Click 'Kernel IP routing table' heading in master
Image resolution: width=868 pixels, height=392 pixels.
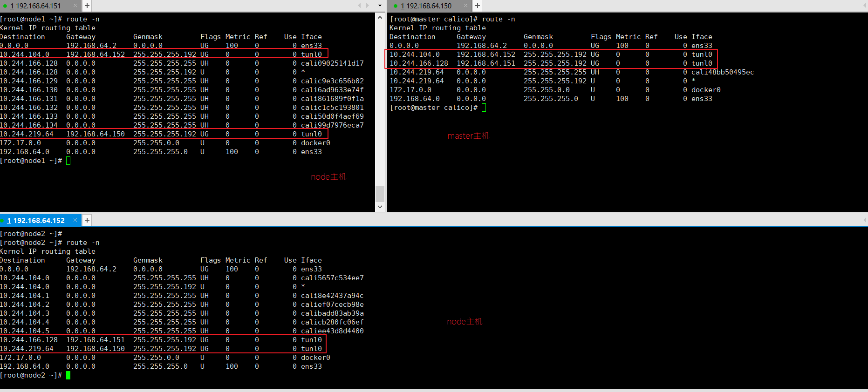click(437, 28)
